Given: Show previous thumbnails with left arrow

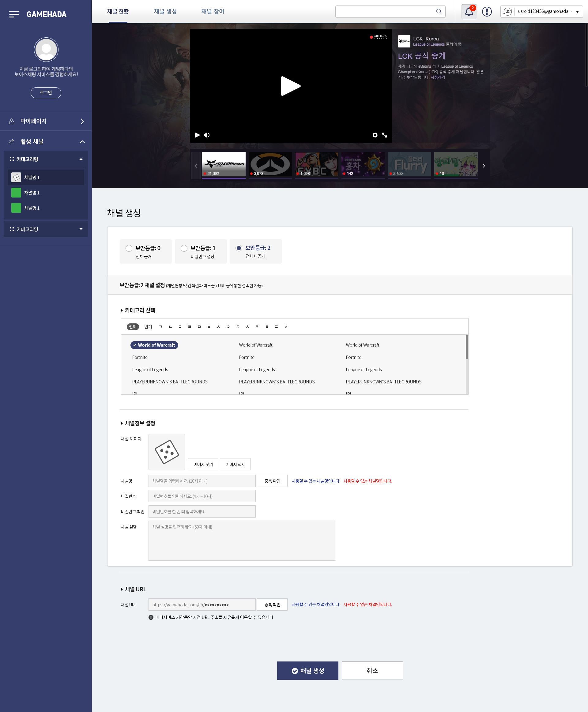Looking at the screenshot, I should 196,166.
